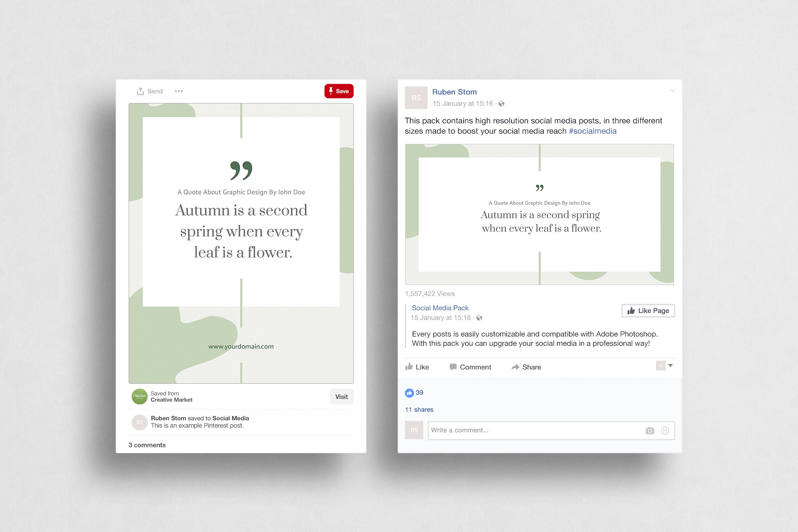Attach photo with camera icon
The height and width of the screenshot is (532, 798).
point(649,431)
